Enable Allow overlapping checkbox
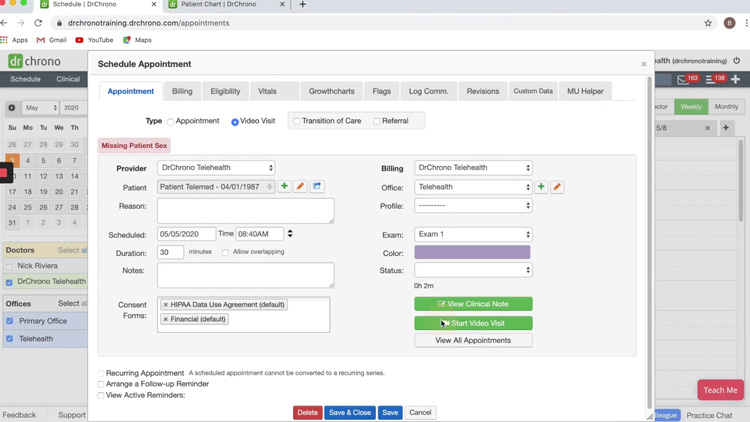Image resolution: width=750 pixels, height=422 pixels. pyautogui.click(x=225, y=252)
